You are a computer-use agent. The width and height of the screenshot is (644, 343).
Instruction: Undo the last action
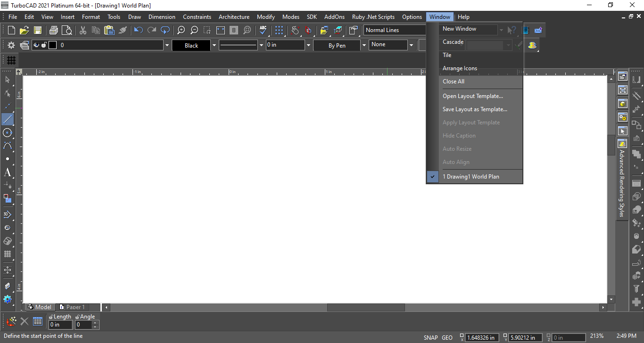coord(138,30)
